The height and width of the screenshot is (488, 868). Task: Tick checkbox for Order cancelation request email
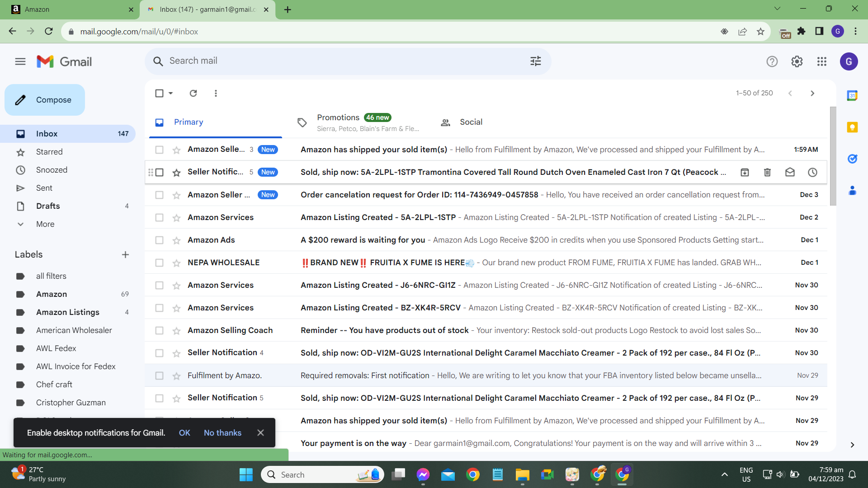159,195
